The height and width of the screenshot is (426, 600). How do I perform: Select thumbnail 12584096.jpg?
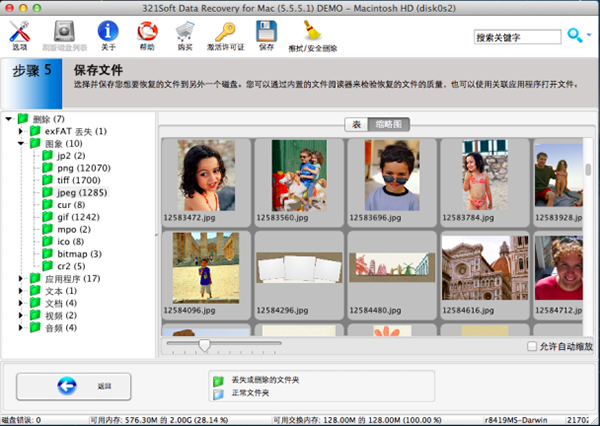(x=206, y=275)
